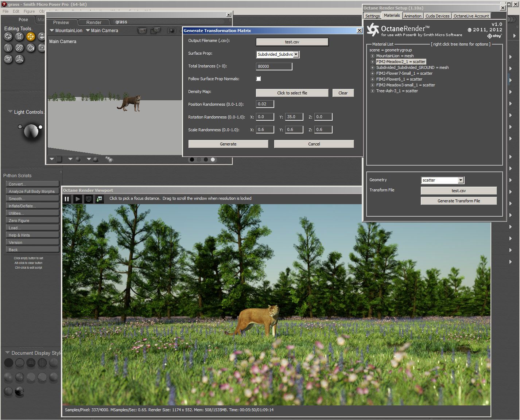Cancel the Generate Transformation Matrix dialog
The height and width of the screenshot is (420, 520).
pos(314,144)
